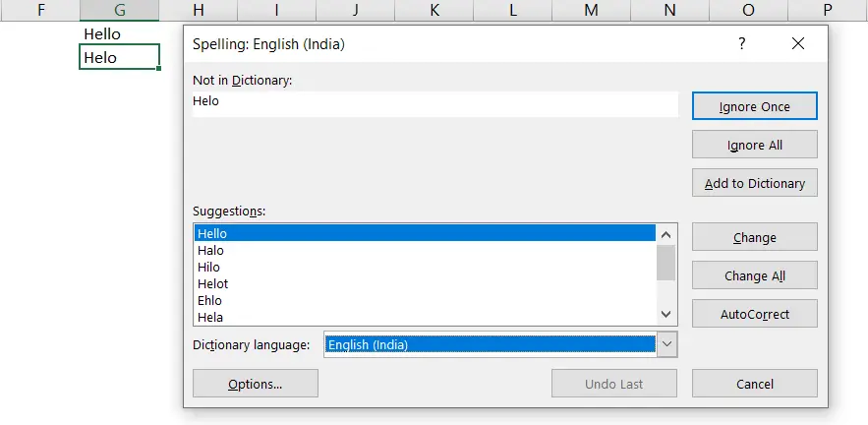Select column G header

119,10
